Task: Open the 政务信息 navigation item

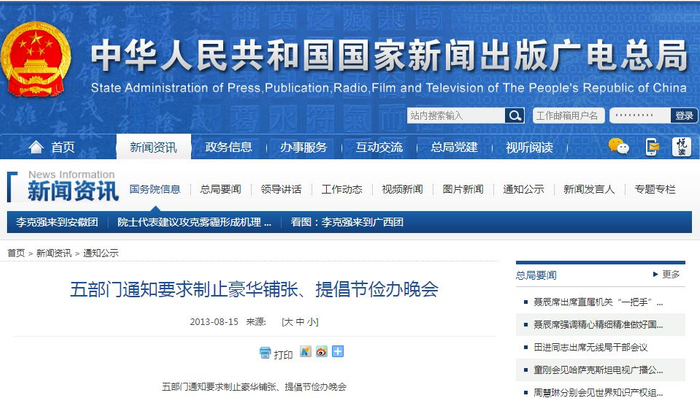Action: pyautogui.click(x=229, y=147)
